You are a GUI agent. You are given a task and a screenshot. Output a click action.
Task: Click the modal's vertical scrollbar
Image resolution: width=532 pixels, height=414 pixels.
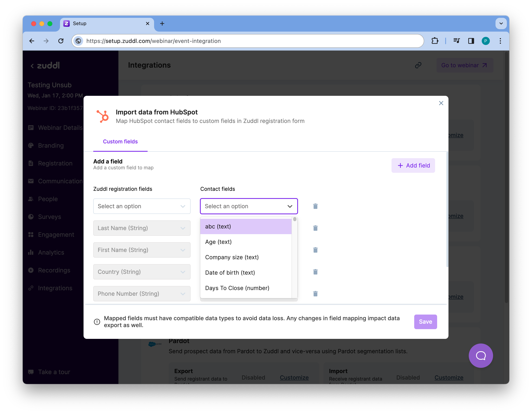[x=447, y=209]
